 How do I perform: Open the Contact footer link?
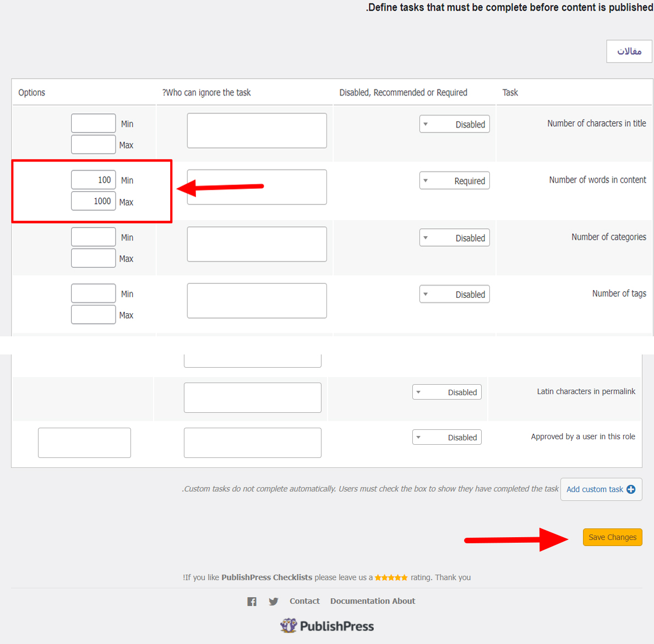point(304,601)
